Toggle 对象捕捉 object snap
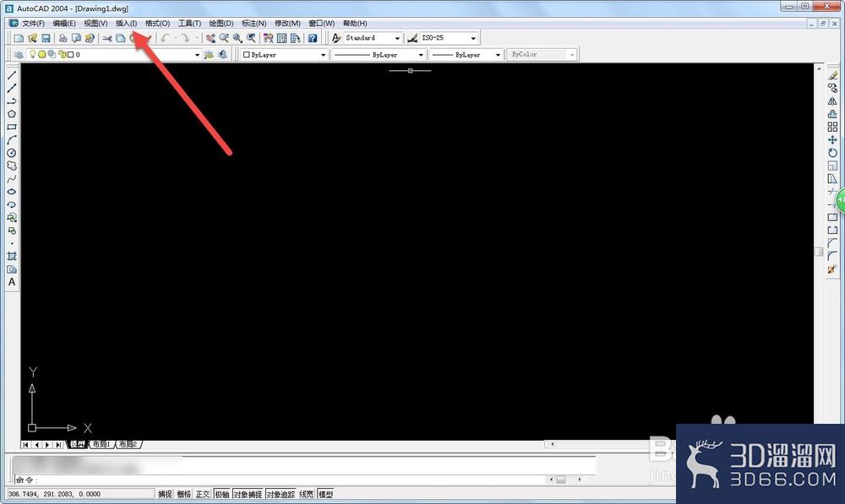This screenshot has width=845, height=504. point(248,494)
